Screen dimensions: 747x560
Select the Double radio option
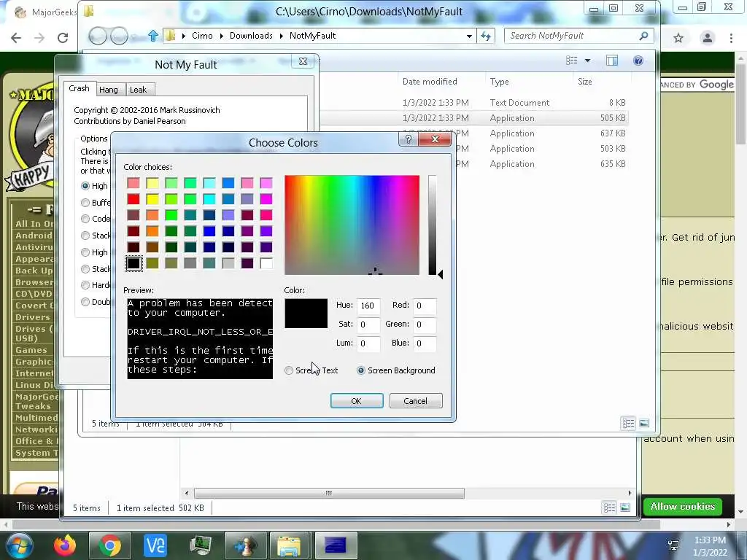85,302
